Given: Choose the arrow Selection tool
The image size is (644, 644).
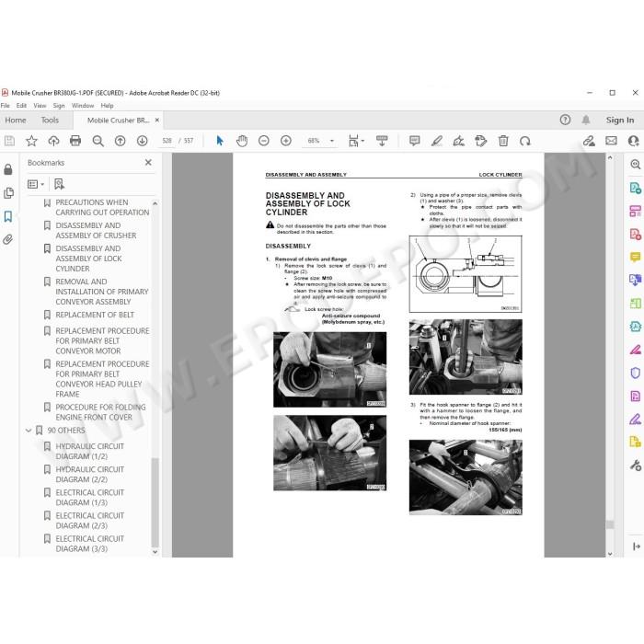Looking at the screenshot, I should [x=220, y=141].
